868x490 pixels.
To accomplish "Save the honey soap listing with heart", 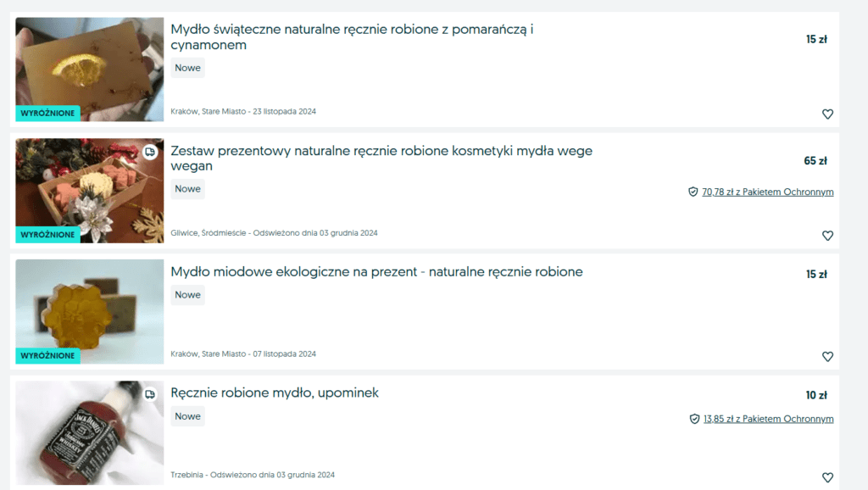I will [x=827, y=357].
